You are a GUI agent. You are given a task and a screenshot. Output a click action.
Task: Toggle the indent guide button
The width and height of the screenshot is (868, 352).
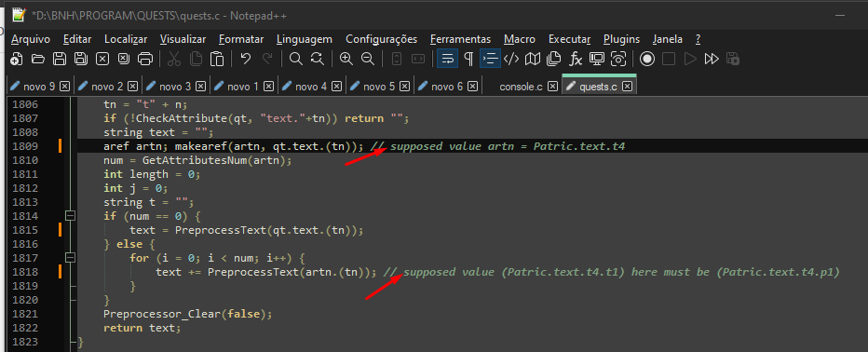click(x=490, y=59)
